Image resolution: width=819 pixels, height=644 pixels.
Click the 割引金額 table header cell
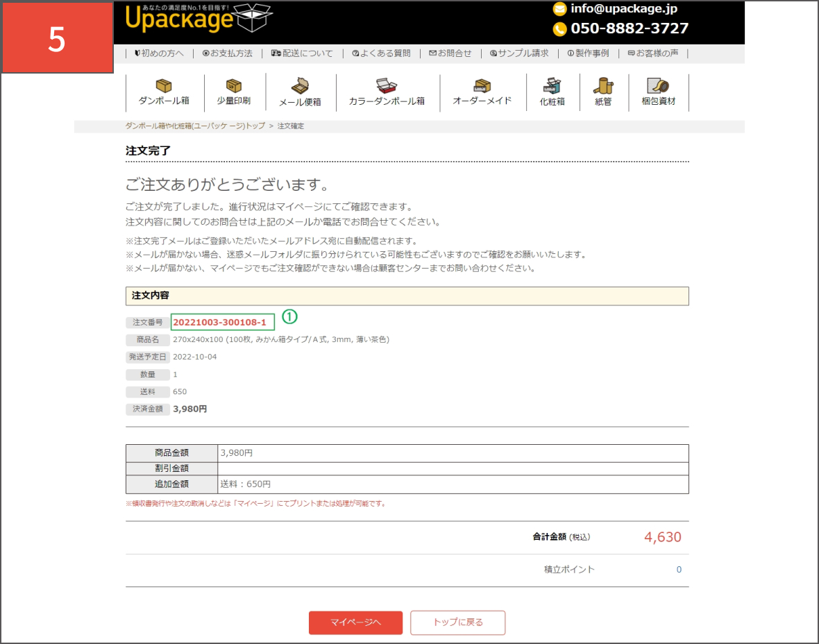click(x=172, y=468)
